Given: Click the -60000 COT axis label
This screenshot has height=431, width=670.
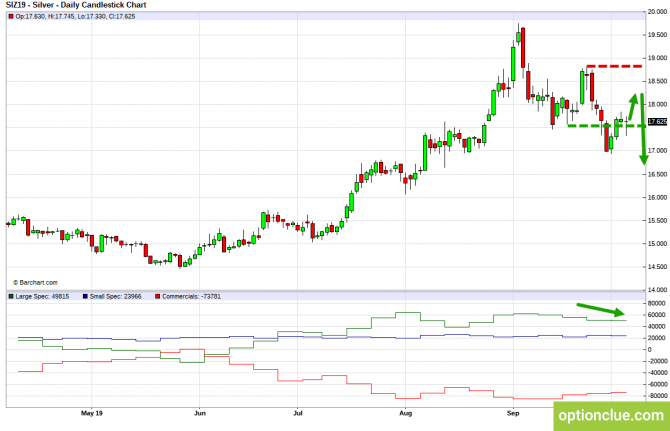Looking at the screenshot, I should tap(657, 384).
